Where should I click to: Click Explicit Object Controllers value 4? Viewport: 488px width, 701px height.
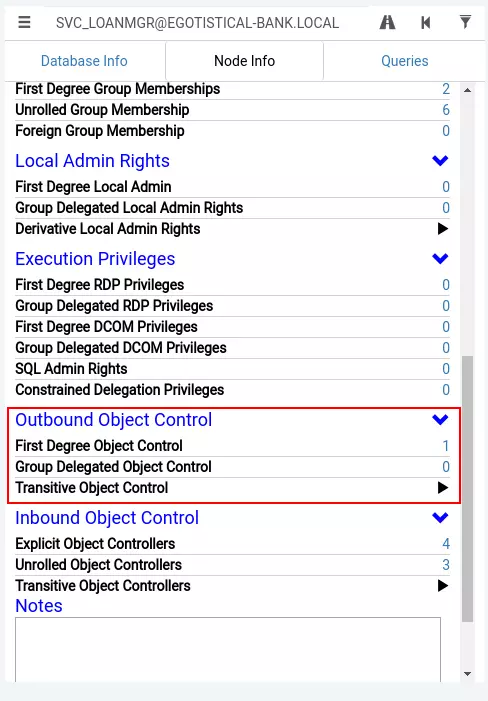(x=446, y=544)
